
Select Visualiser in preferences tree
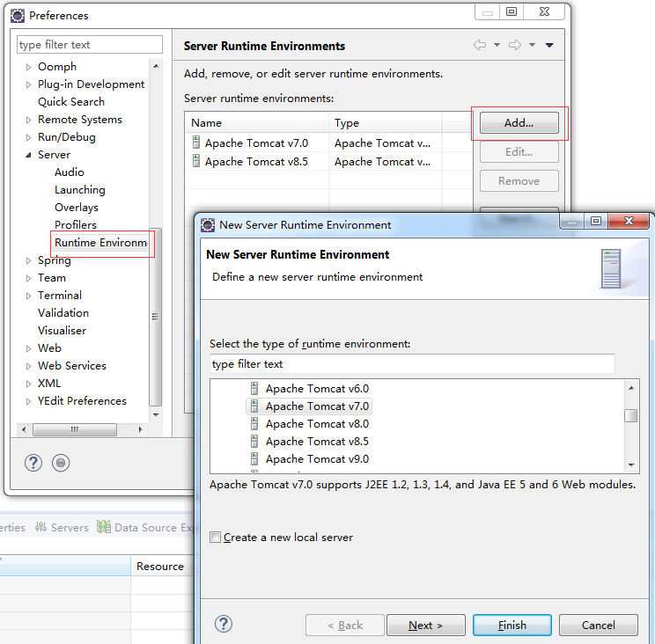click(62, 331)
